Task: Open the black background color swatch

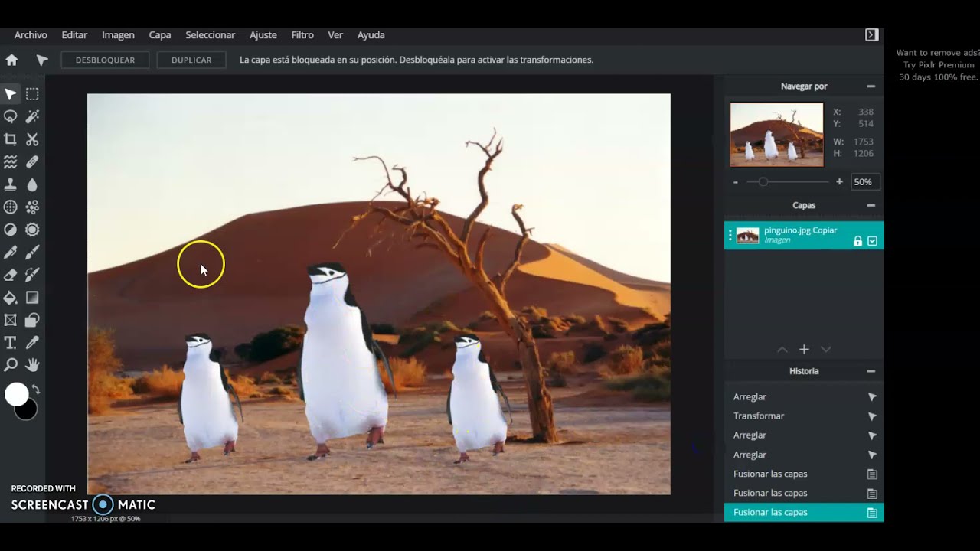Action: pyautogui.click(x=28, y=411)
